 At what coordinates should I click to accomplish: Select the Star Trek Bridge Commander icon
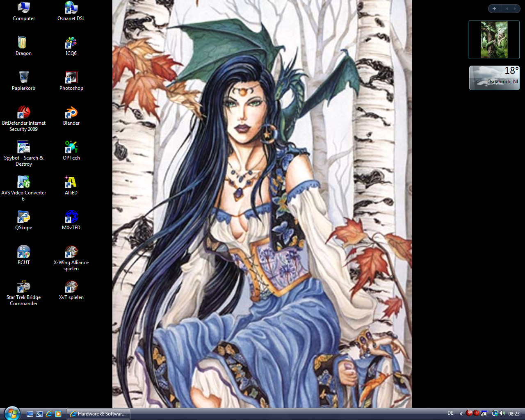23,287
